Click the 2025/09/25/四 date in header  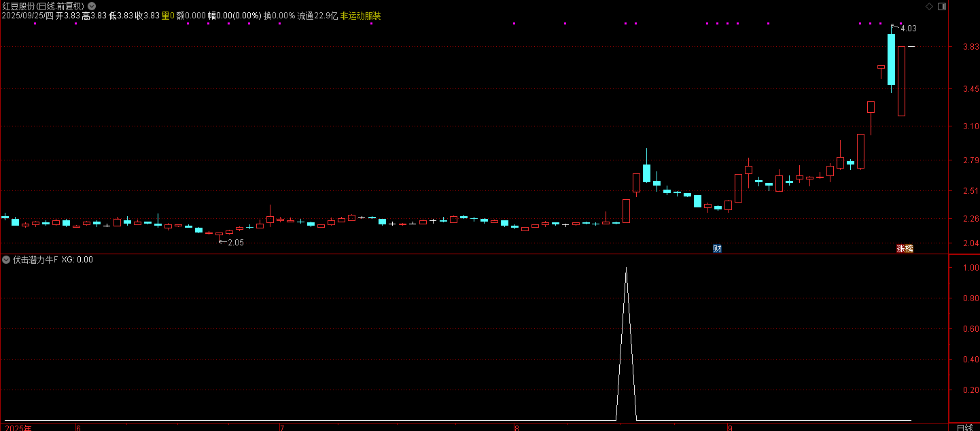pyautogui.click(x=27, y=16)
